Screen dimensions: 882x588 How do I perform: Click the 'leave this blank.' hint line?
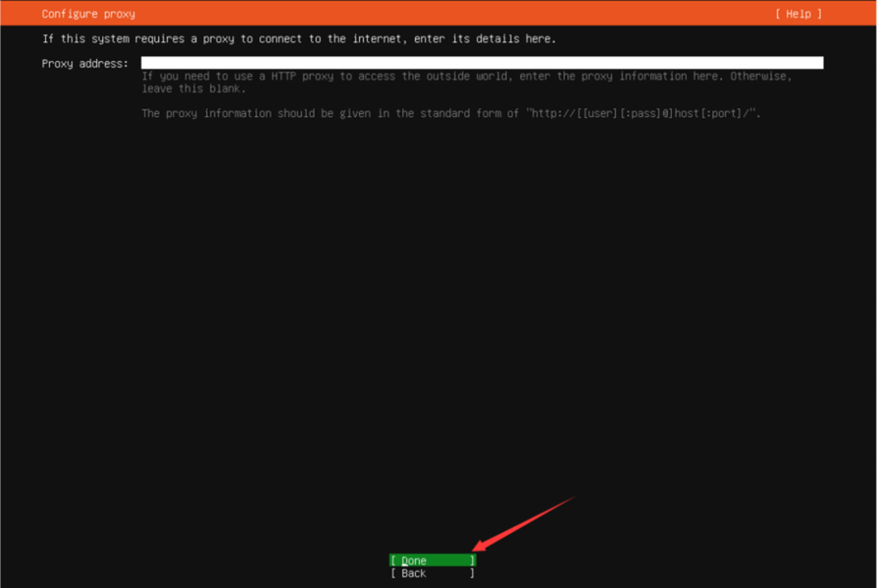[x=194, y=89]
